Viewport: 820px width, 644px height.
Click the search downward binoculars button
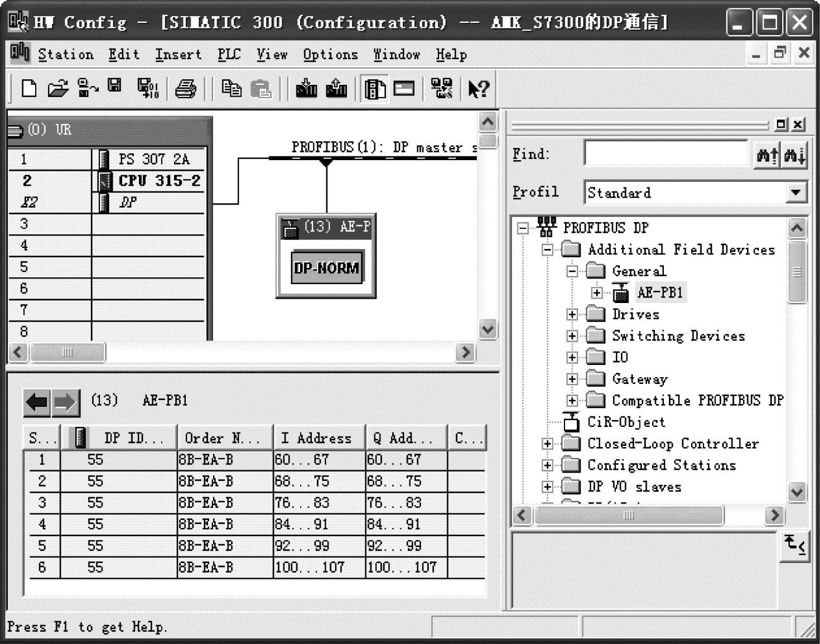(x=794, y=155)
